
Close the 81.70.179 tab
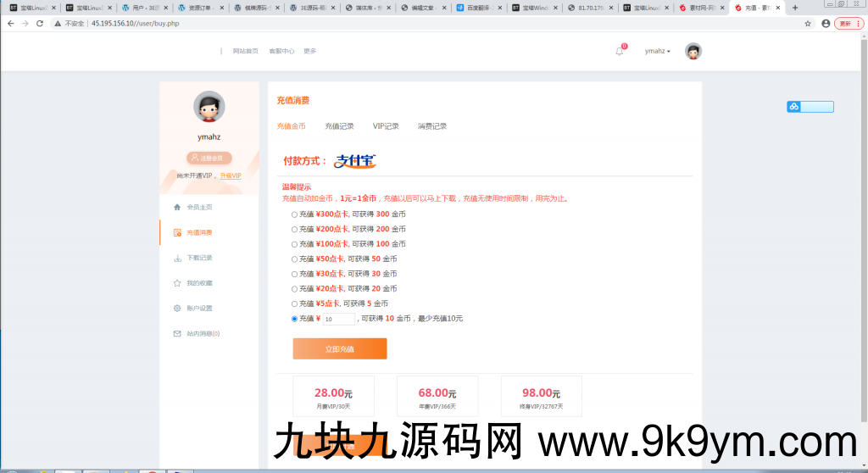click(611, 8)
